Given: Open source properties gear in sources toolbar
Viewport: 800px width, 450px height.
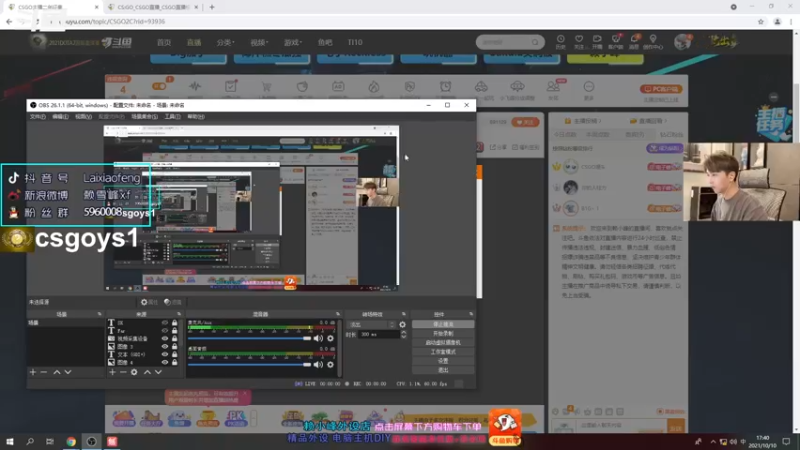Looking at the screenshot, I should (x=134, y=372).
